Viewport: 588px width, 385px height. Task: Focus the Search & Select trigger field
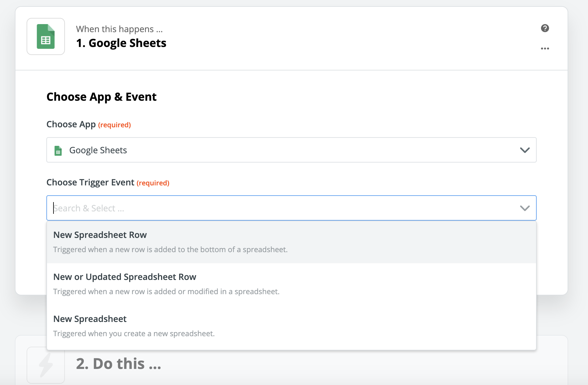(291, 208)
